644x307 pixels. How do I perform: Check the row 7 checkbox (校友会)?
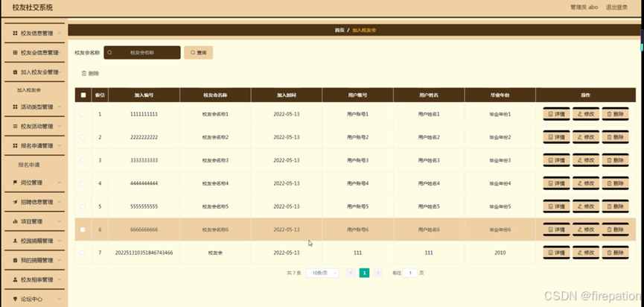coord(83,253)
